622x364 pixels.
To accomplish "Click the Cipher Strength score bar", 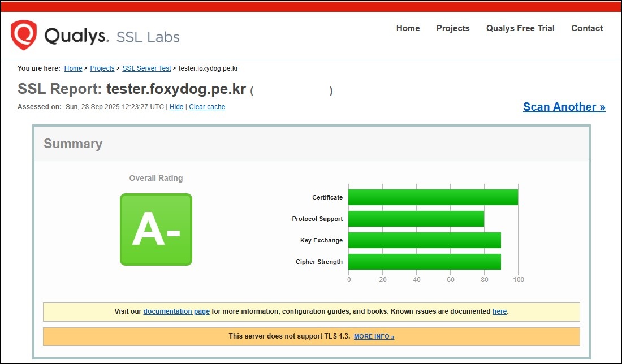I will (x=425, y=261).
